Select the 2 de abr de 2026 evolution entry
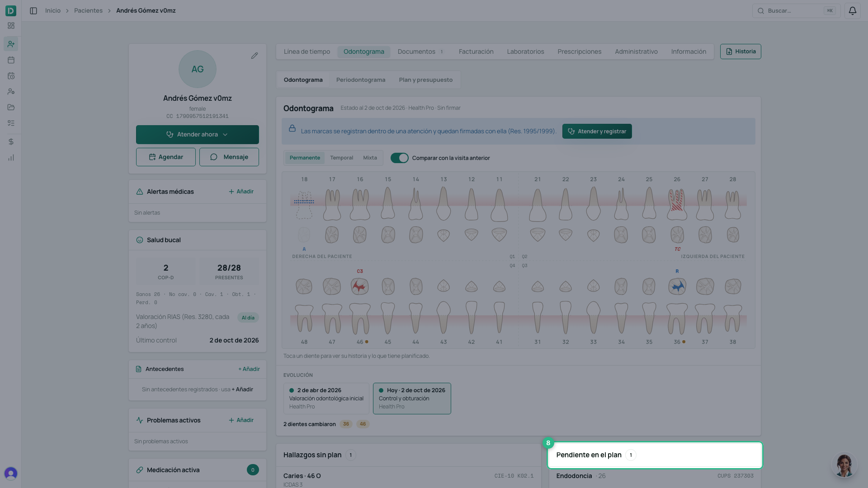The width and height of the screenshot is (868, 488). click(326, 399)
